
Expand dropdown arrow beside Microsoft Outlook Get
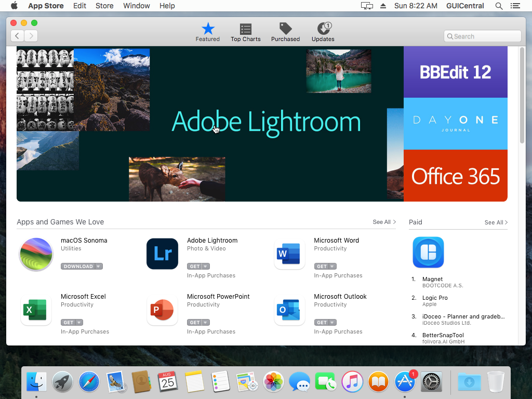(332, 322)
